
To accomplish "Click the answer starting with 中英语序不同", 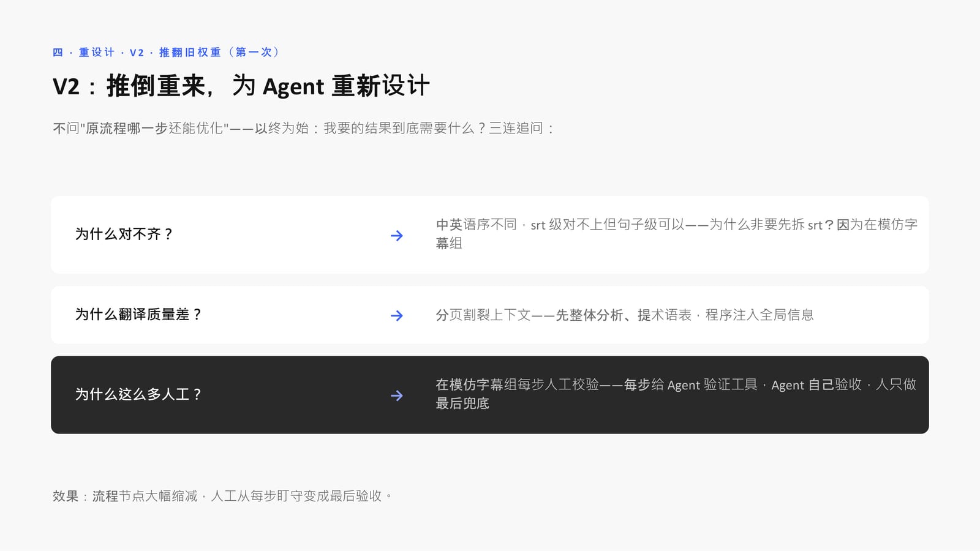I will click(x=677, y=234).
